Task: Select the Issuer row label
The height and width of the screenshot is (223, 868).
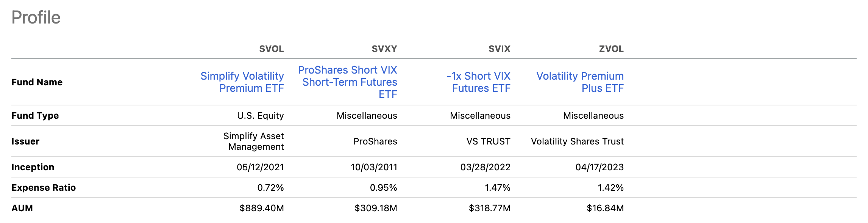Action: click(x=25, y=141)
